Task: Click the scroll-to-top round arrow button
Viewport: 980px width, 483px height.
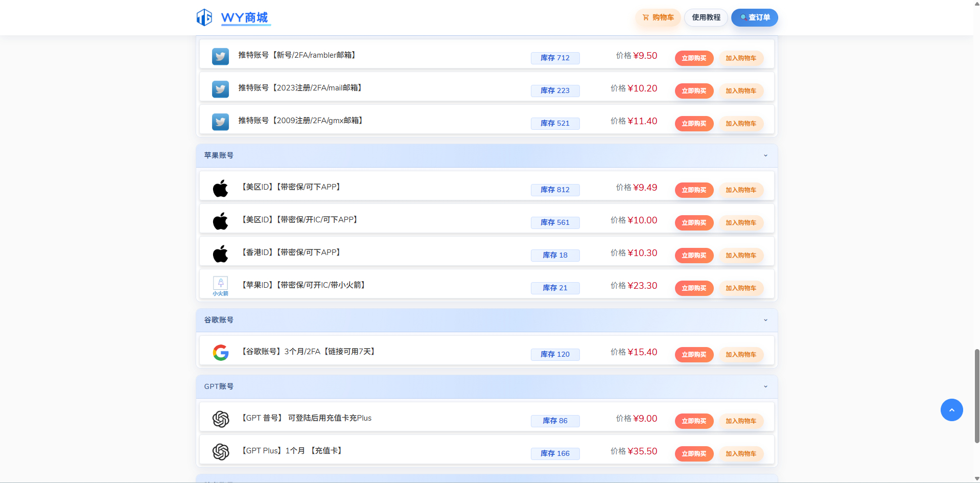Action: click(951, 410)
